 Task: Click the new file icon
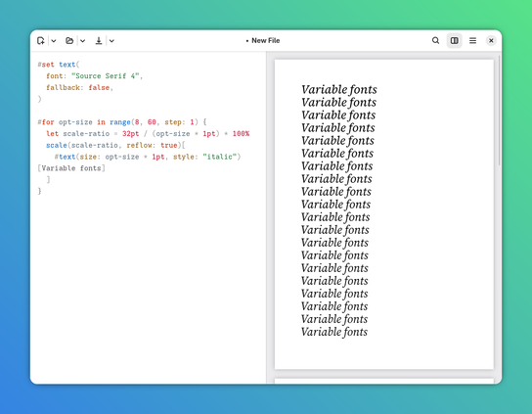(41, 41)
